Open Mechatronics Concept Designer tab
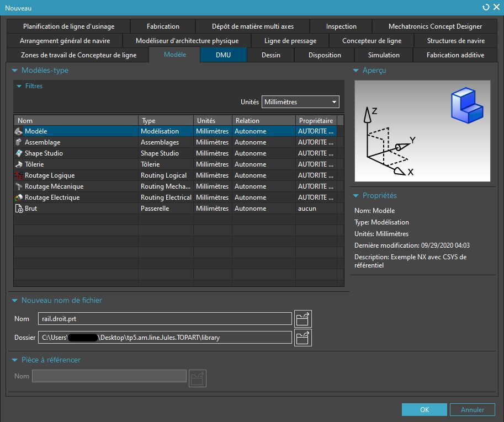Viewport: 504px width, 422px height. coord(435,26)
